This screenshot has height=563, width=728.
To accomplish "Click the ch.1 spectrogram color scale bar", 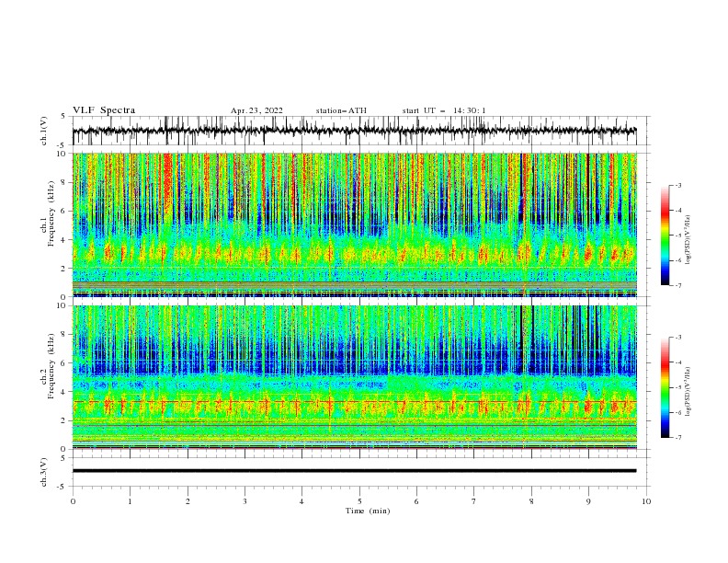I will [665, 236].
